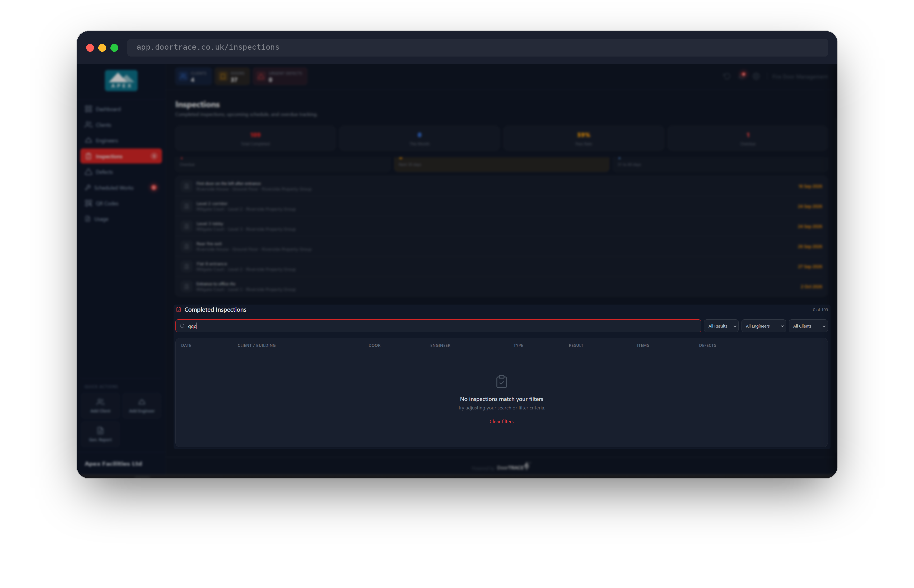Image resolution: width=914 pixels, height=588 pixels.
Task: Click the DEFECTS column header
Action: 707,346
